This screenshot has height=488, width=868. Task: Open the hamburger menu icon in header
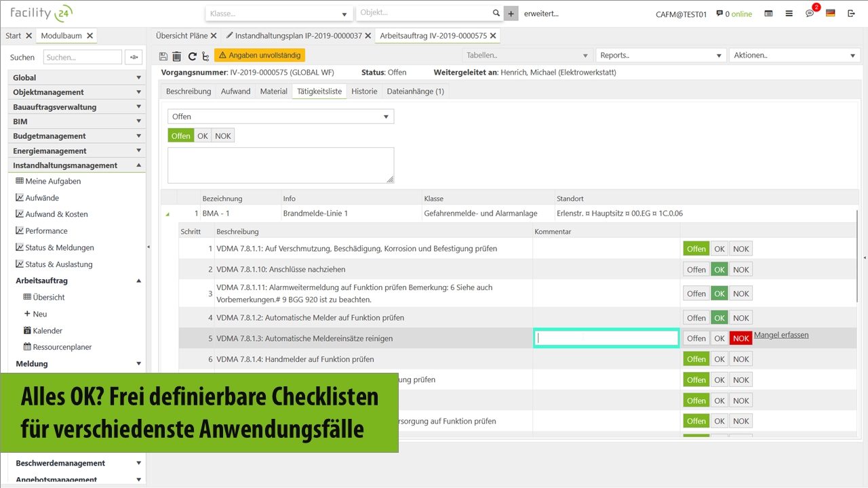tap(789, 14)
